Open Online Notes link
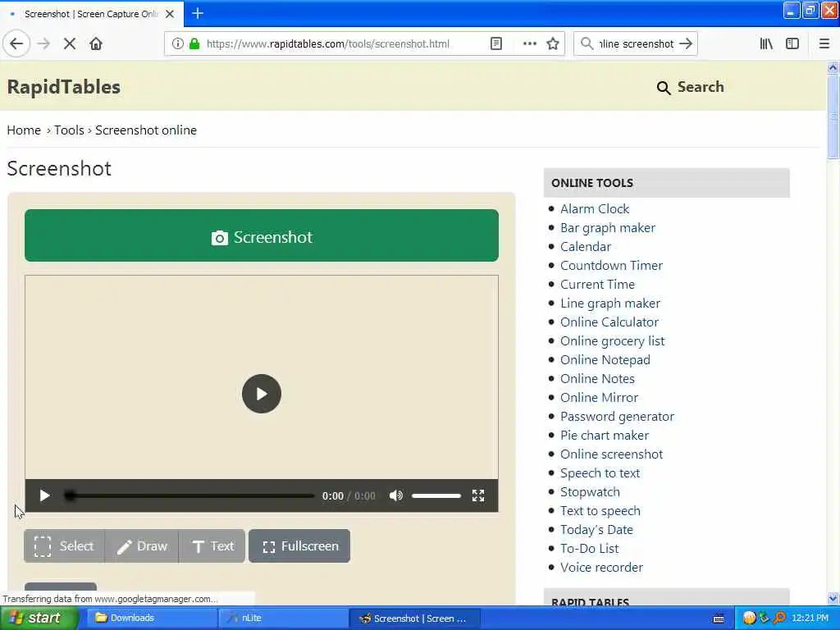The image size is (840, 630). pyautogui.click(x=597, y=379)
